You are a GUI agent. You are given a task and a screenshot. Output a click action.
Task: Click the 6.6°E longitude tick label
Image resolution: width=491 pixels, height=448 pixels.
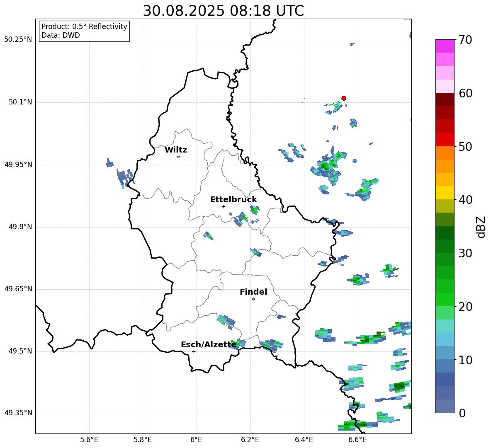357,440
